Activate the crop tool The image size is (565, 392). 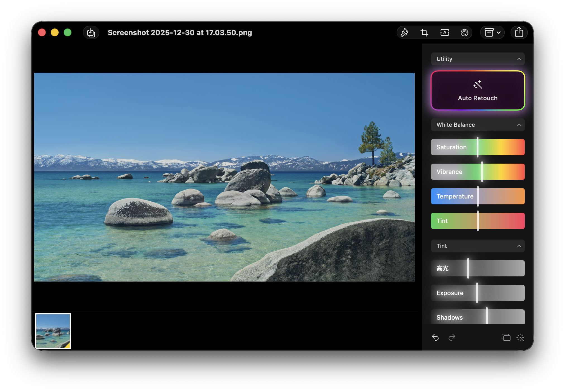click(x=424, y=33)
